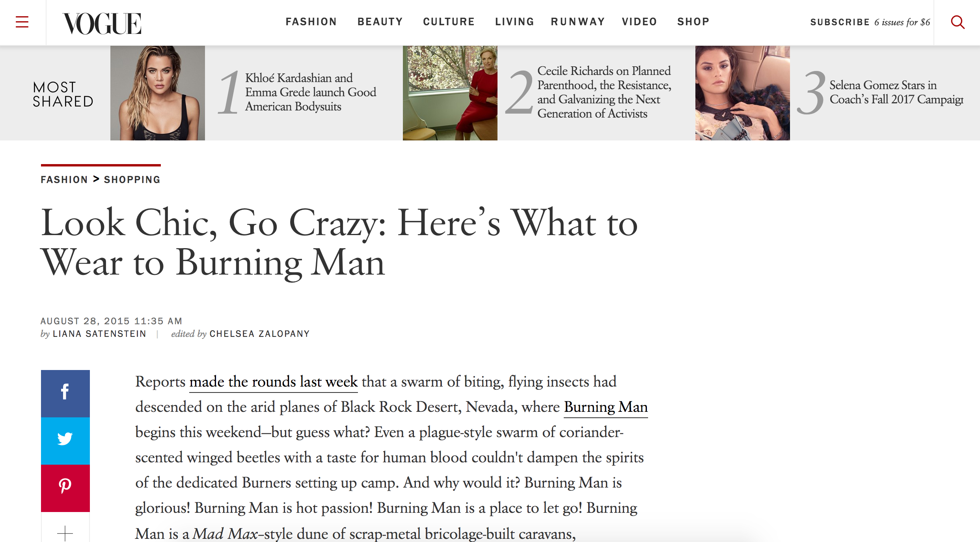Image resolution: width=980 pixels, height=542 pixels.
Task: Click Cecile Richards red dress thumbnail
Action: 450,93
